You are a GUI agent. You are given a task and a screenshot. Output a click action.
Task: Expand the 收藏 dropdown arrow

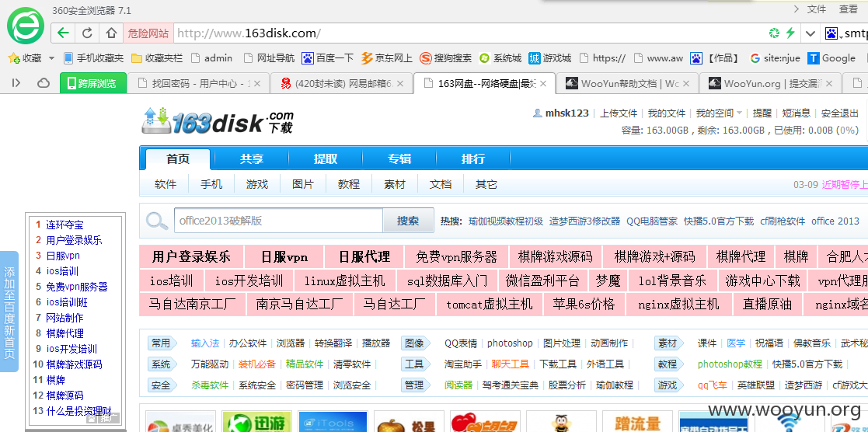click(51, 58)
